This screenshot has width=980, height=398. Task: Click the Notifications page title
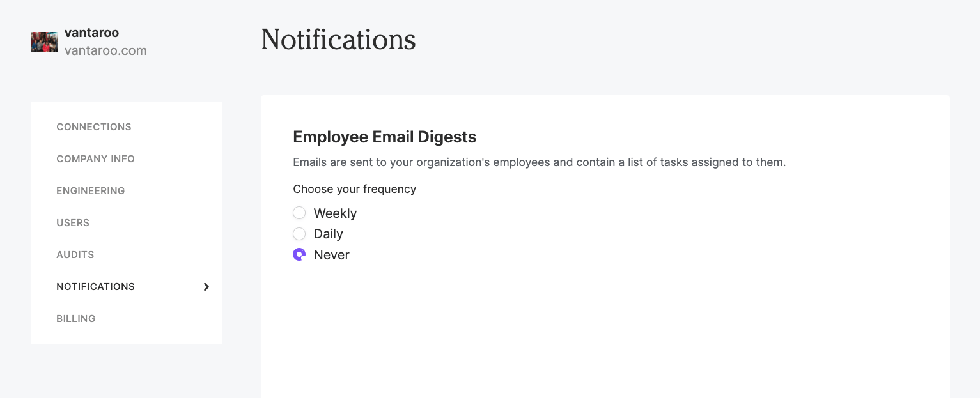click(338, 40)
